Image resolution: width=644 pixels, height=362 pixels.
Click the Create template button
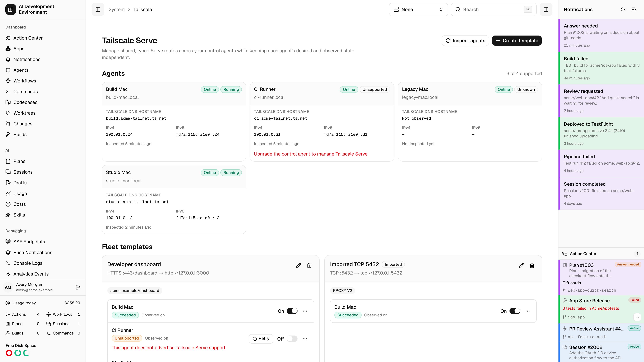pyautogui.click(x=517, y=41)
